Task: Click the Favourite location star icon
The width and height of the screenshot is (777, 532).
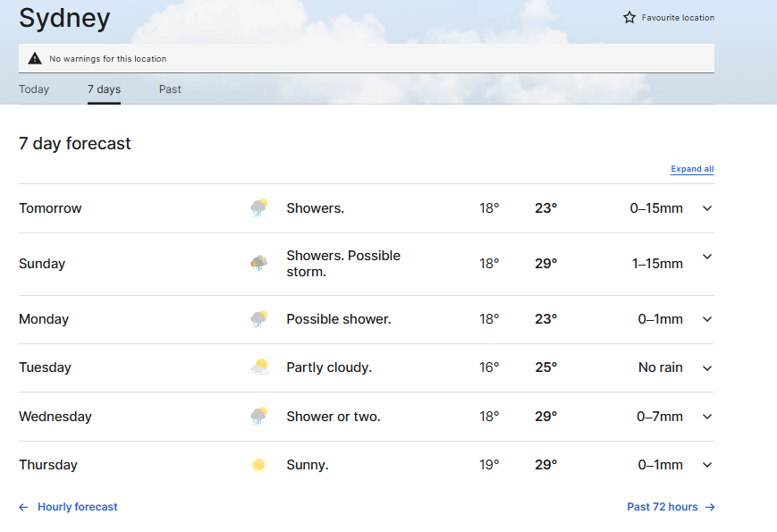Action: pos(629,18)
